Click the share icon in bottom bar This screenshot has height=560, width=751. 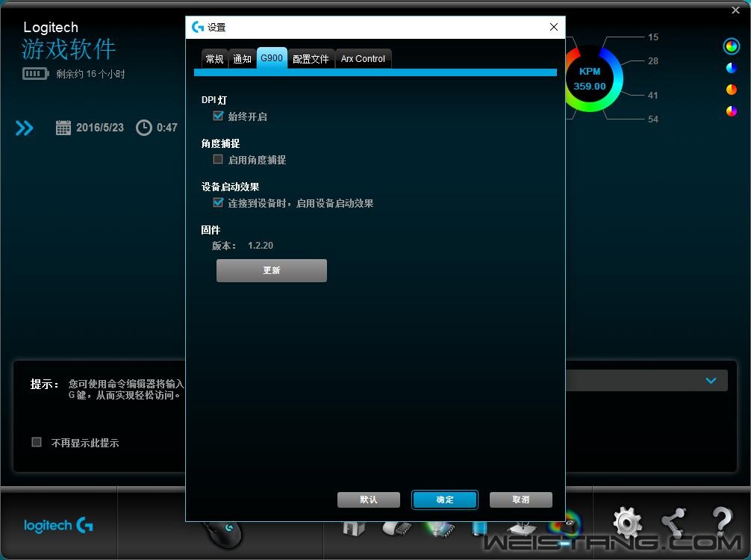pyautogui.click(x=674, y=523)
